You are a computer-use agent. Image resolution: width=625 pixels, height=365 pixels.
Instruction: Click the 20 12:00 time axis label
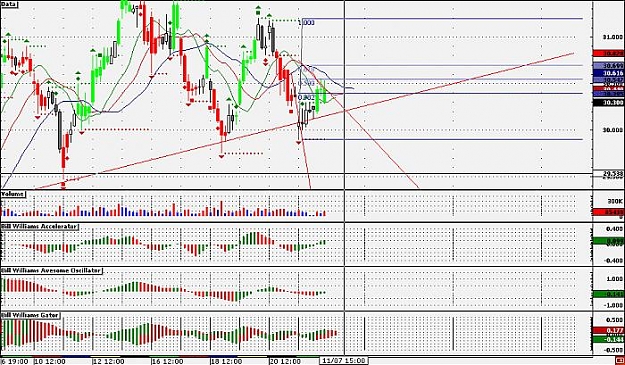pos(285,361)
